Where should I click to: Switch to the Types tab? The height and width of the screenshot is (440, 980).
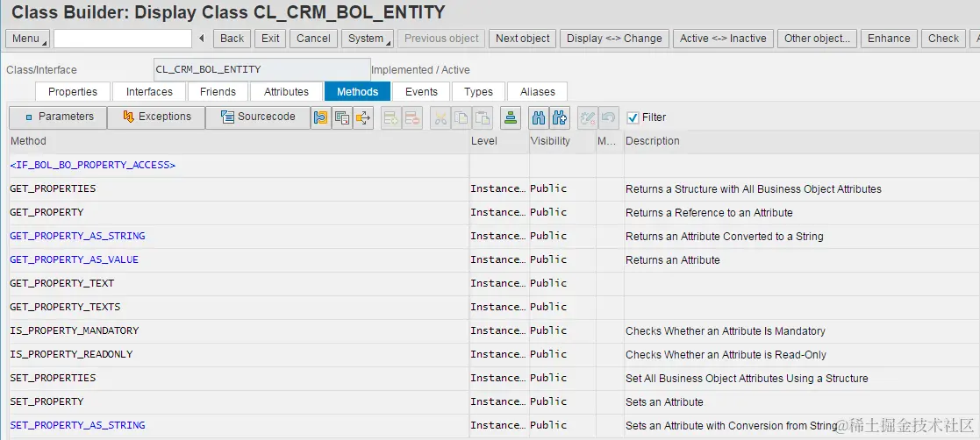(x=478, y=92)
